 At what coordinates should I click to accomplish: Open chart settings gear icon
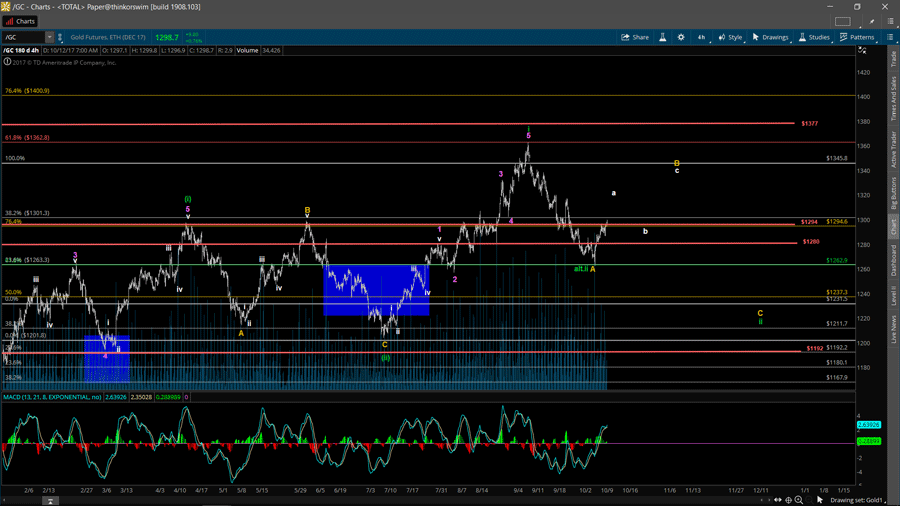pyautogui.click(x=681, y=37)
